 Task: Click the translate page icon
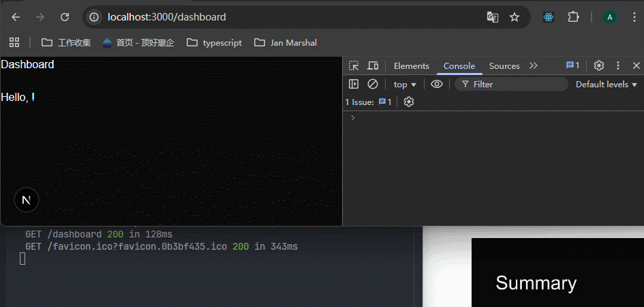coord(492,17)
